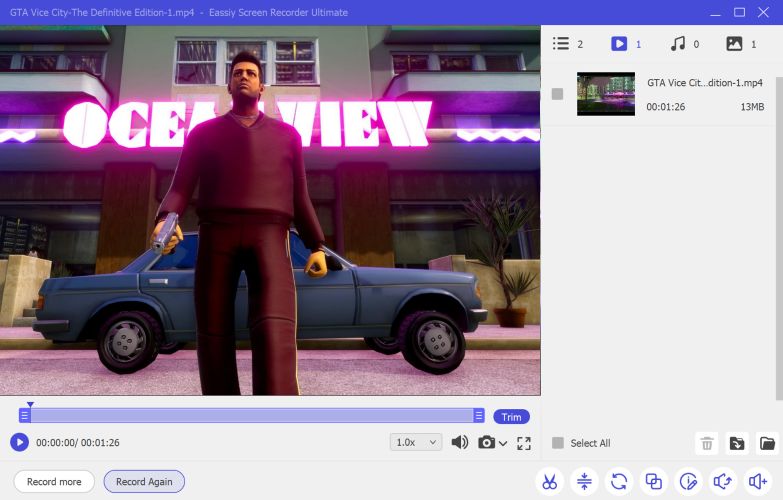Image resolution: width=783 pixels, height=500 pixels.
Task: Click the import file icon
Action: pyautogui.click(x=737, y=443)
